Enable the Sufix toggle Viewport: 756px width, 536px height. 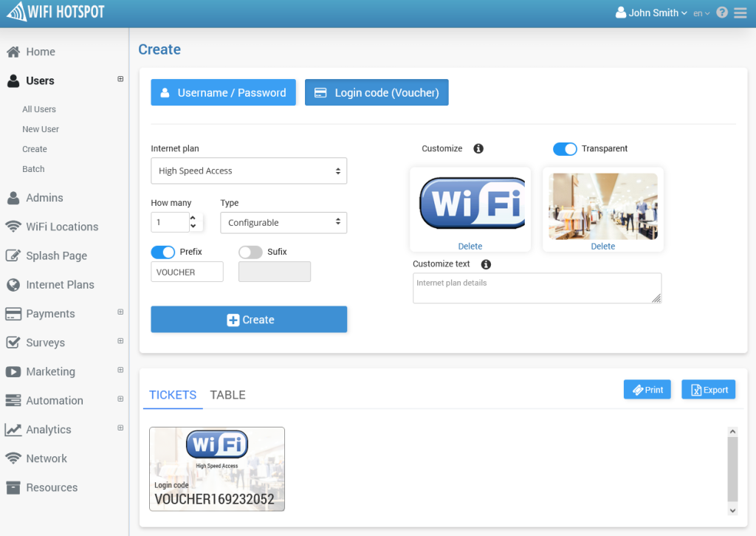pyautogui.click(x=250, y=252)
